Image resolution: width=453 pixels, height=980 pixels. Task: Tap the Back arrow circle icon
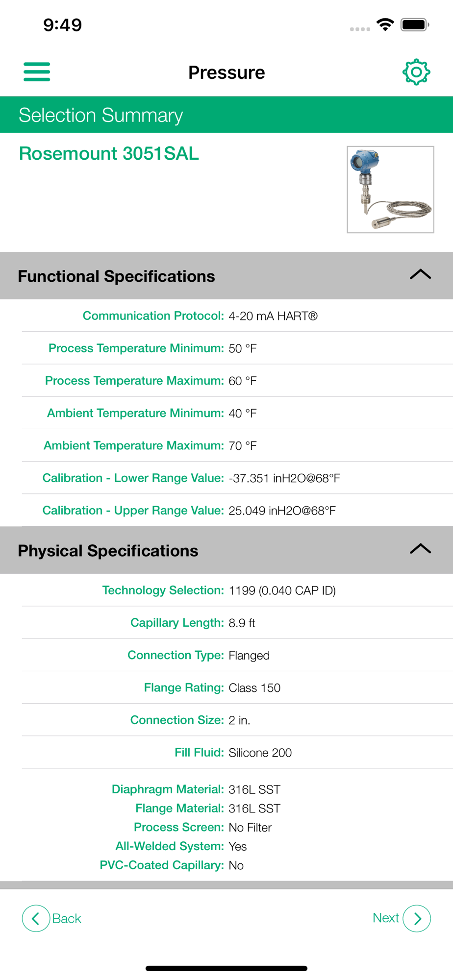coord(36,918)
